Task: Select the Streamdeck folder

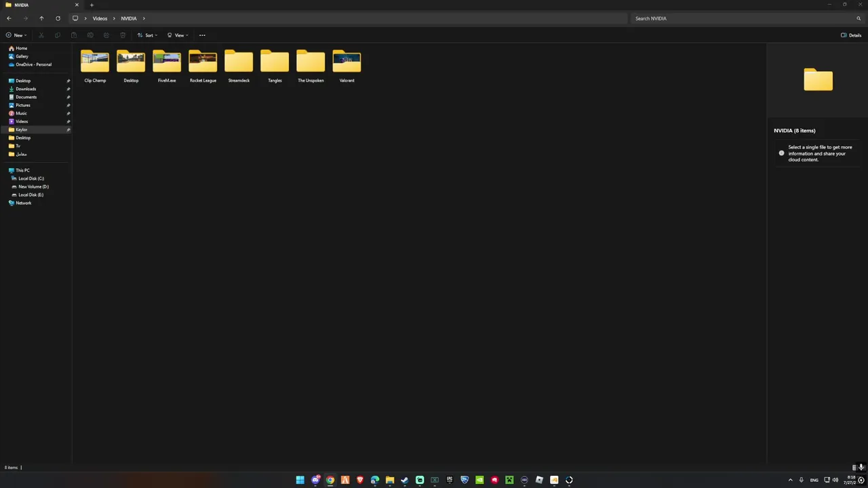Action: pos(239,66)
